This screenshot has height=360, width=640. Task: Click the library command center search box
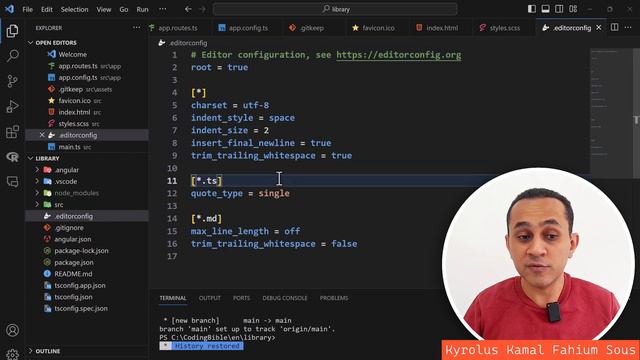click(x=335, y=9)
